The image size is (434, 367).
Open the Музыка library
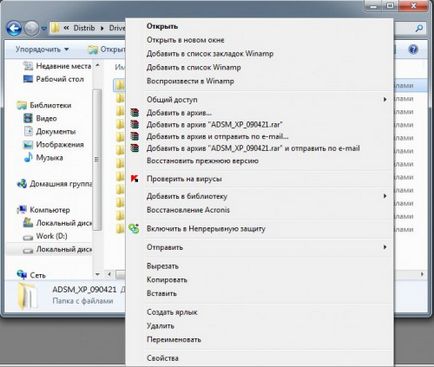[49, 158]
